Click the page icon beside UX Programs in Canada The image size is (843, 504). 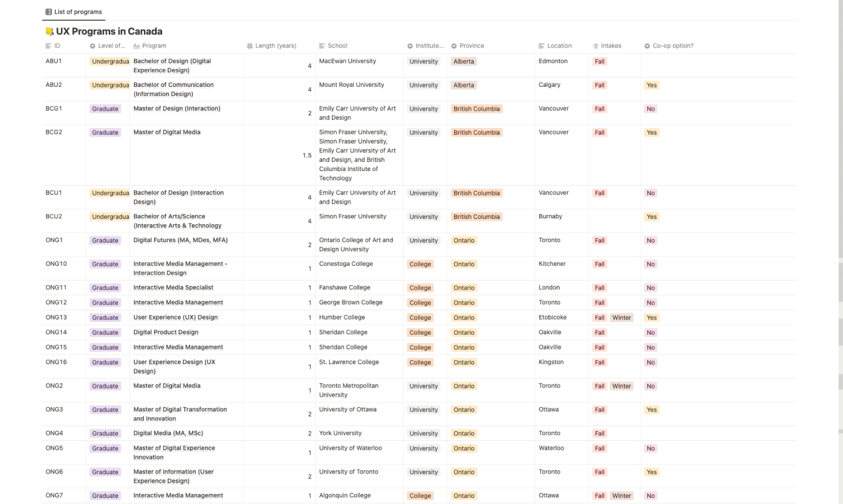pos(49,32)
